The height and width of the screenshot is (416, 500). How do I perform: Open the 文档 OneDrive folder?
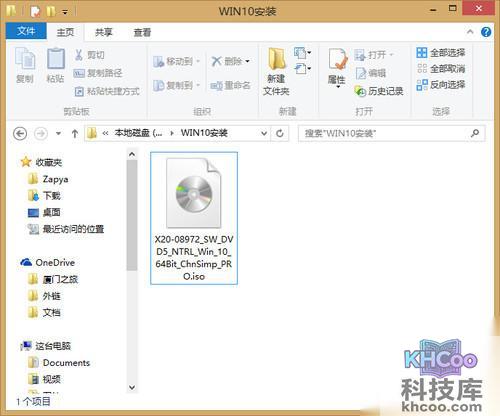[44, 313]
